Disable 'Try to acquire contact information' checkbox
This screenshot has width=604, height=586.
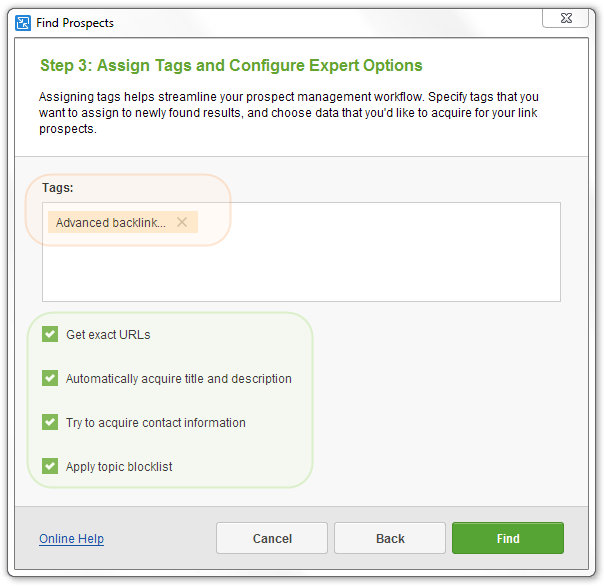(x=50, y=422)
